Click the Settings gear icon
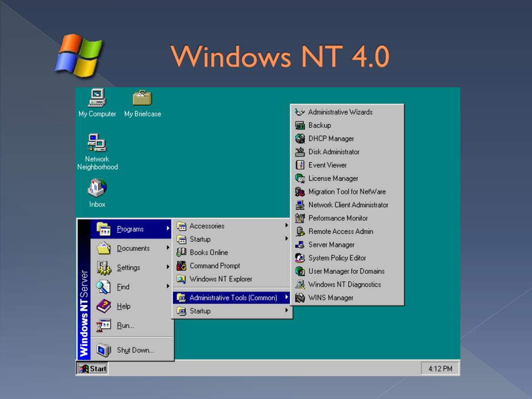The width and height of the screenshot is (532, 399). pos(103,268)
